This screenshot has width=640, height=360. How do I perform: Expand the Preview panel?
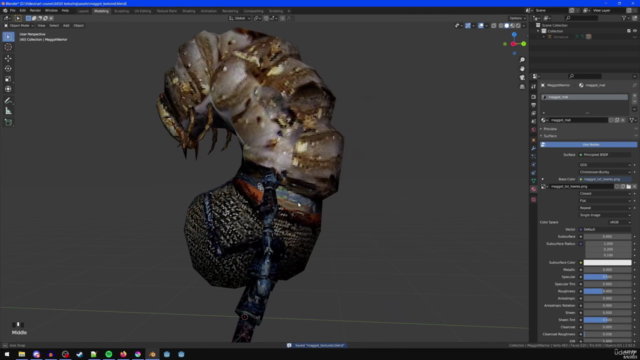[x=550, y=129]
